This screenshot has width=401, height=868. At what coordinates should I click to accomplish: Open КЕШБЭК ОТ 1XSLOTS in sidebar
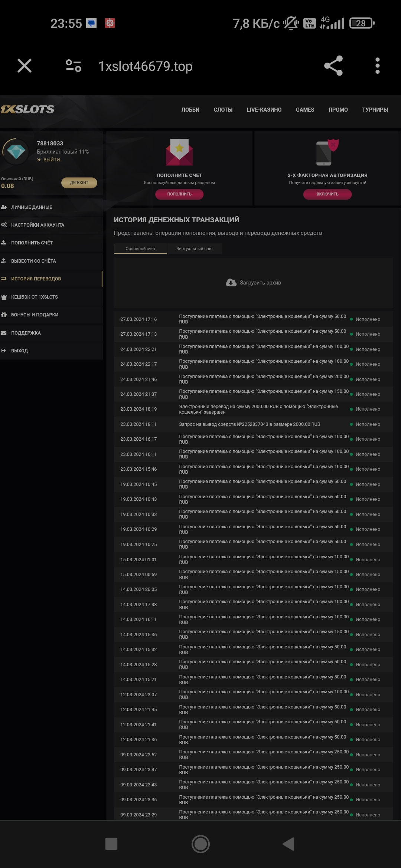51,297
